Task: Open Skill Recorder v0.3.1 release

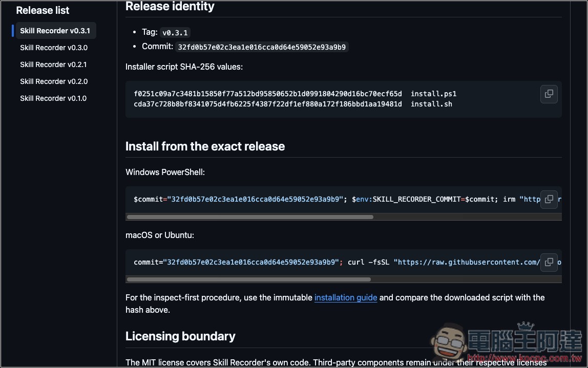Action: pos(55,31)
